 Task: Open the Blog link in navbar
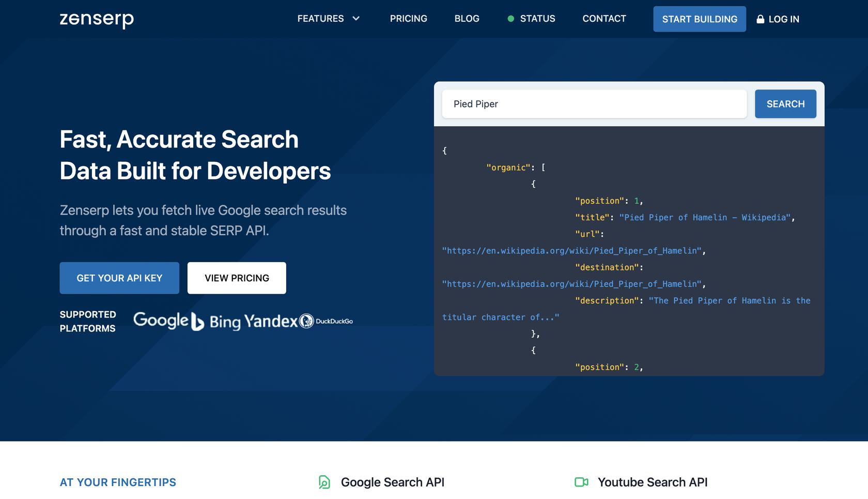[467, 19]
